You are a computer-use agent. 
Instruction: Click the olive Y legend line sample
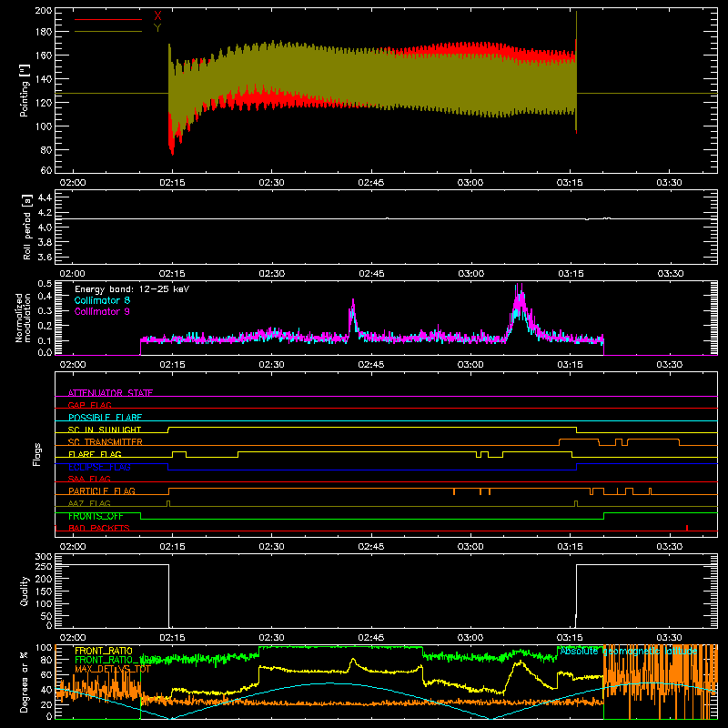pos(108,32)
